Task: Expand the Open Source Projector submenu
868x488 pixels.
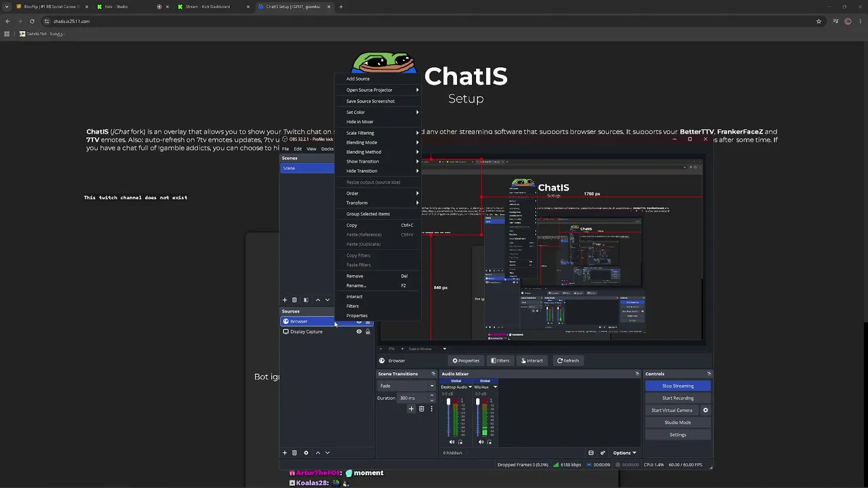Action: (x=378, y=89)
